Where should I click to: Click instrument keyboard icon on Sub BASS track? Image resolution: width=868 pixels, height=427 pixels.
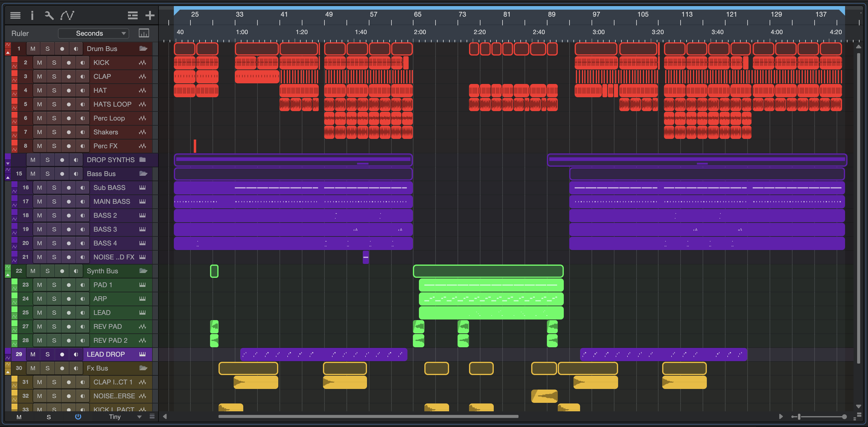142,188
